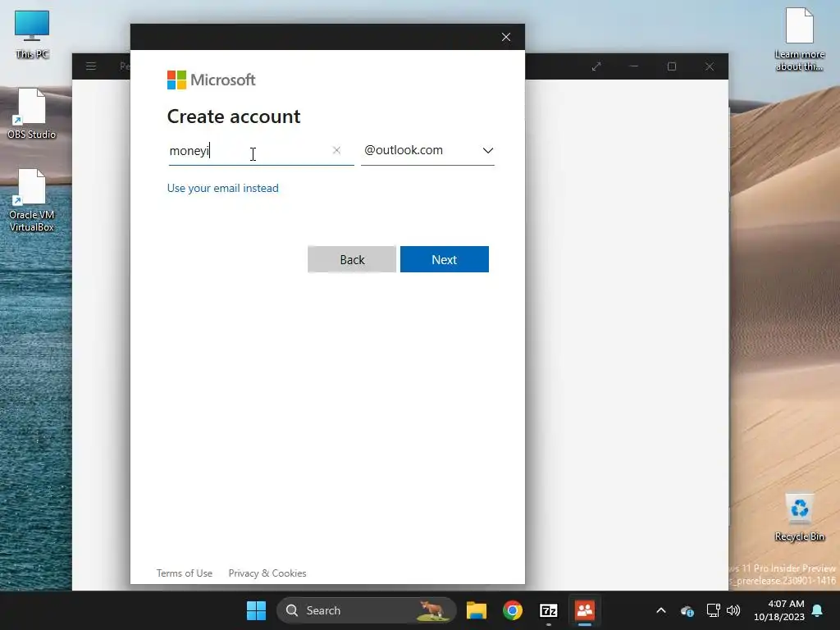Click the Microsoft logo in the dialog
This screenshot has height=630, width=840.
tap(211, 80)
